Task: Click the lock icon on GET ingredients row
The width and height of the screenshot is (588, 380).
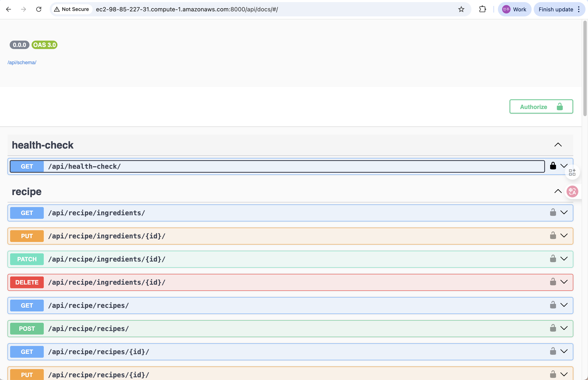Action: pos(553,213)
